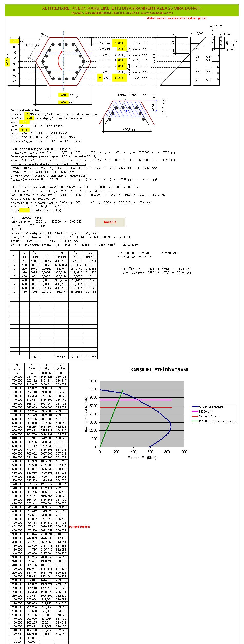This screenshot has width=244, height=644.
Task: Click the 'a = k1 * x' formula label
Action: point(216,26)
